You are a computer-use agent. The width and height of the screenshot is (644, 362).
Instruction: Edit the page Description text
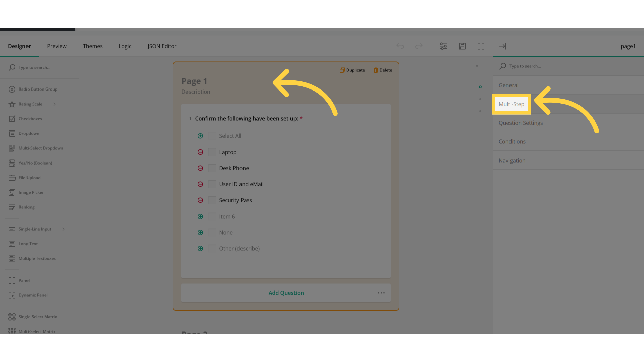coord(196,92)
